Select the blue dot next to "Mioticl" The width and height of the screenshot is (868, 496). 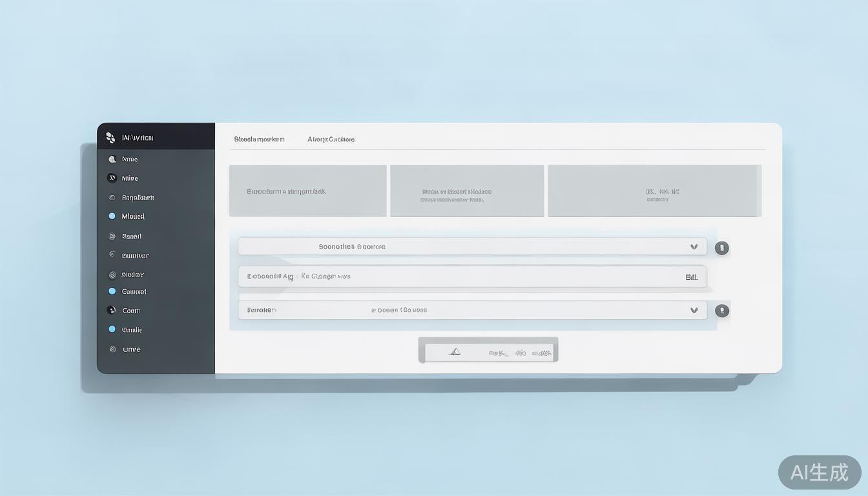point(112,216)
